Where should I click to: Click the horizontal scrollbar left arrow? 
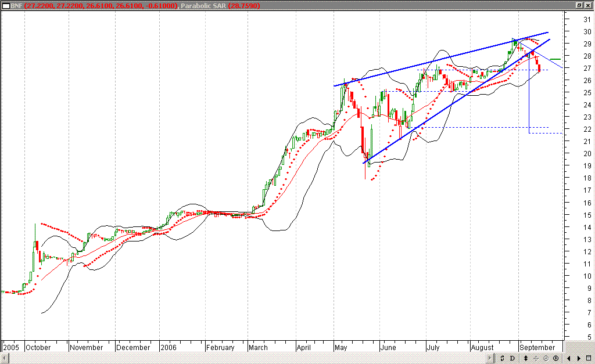tap(5, 358)
